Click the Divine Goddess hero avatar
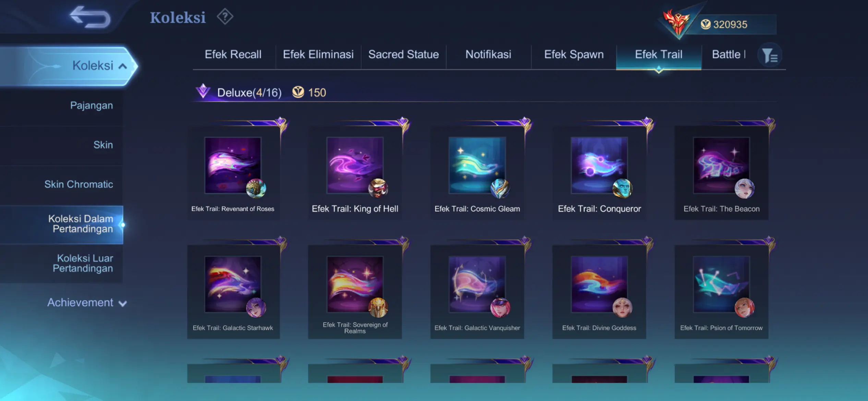868x401 pixels. coord(623,307)
